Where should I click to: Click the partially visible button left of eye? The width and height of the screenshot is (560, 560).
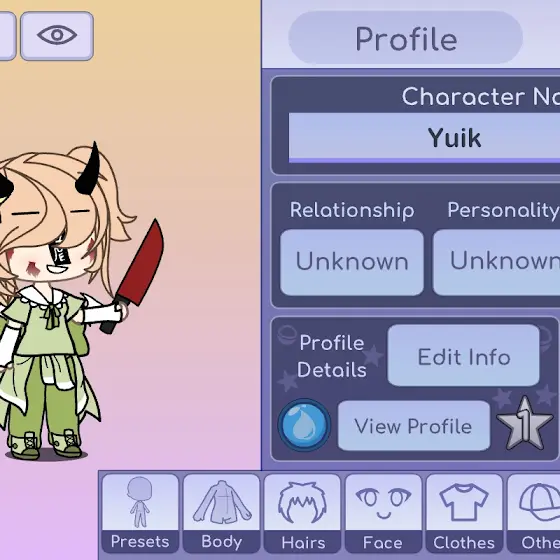tap(7, 36)
